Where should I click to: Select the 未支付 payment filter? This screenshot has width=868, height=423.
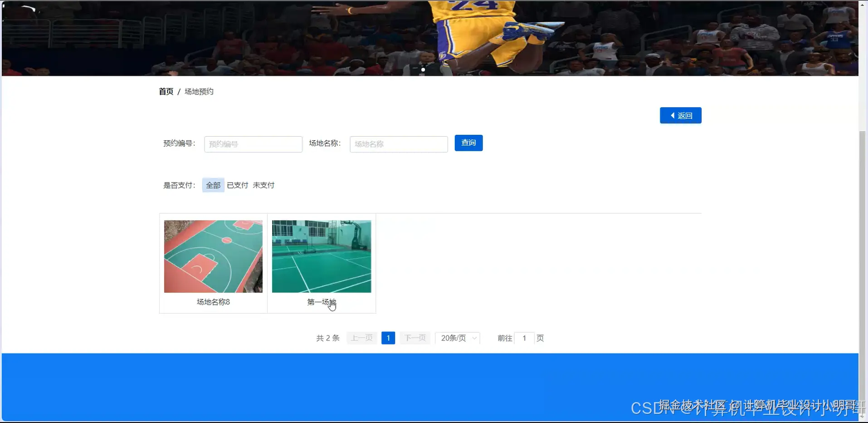(x=263, y=185)
